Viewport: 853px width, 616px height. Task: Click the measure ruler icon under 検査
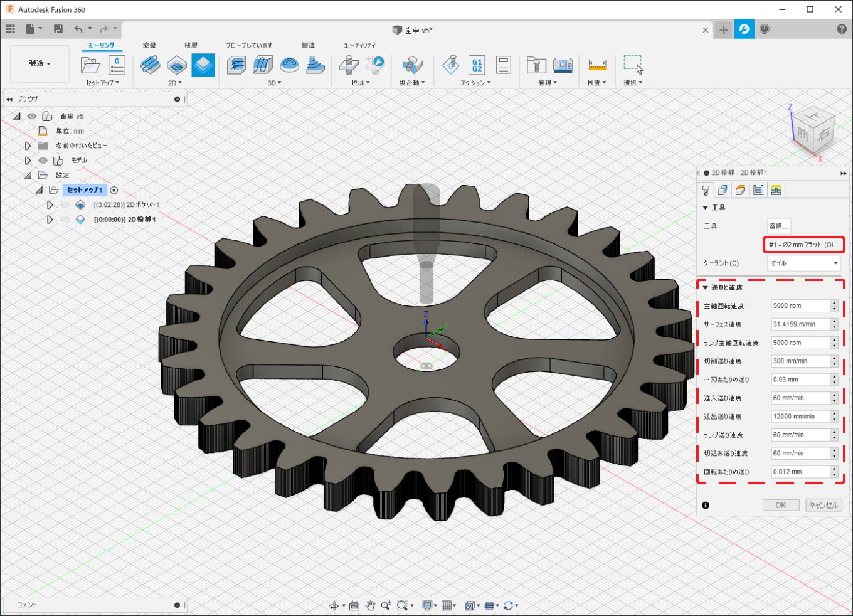click(x=597, y=65)
